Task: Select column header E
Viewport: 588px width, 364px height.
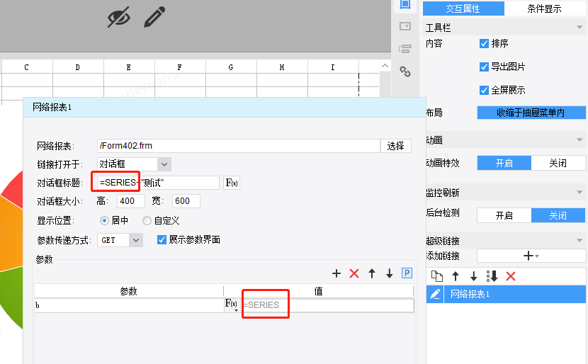Action: pos(129,67)
